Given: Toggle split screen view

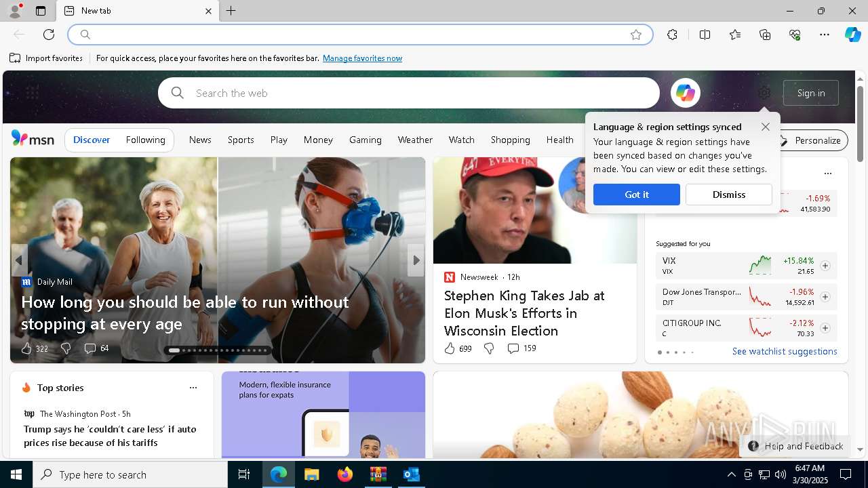Looking at the screenshot, I should [705, 35].
